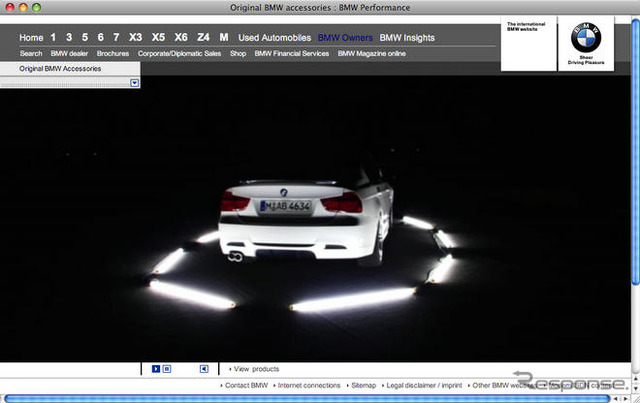Click the vertical scrollbar thumb
This screenshot has height=403, width=640.
coord(636,152)
